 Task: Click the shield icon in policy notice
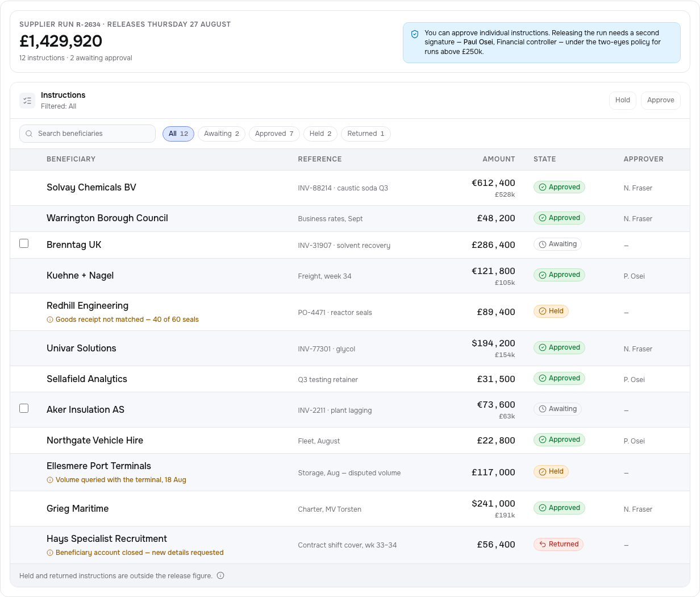tap(415, 34)
